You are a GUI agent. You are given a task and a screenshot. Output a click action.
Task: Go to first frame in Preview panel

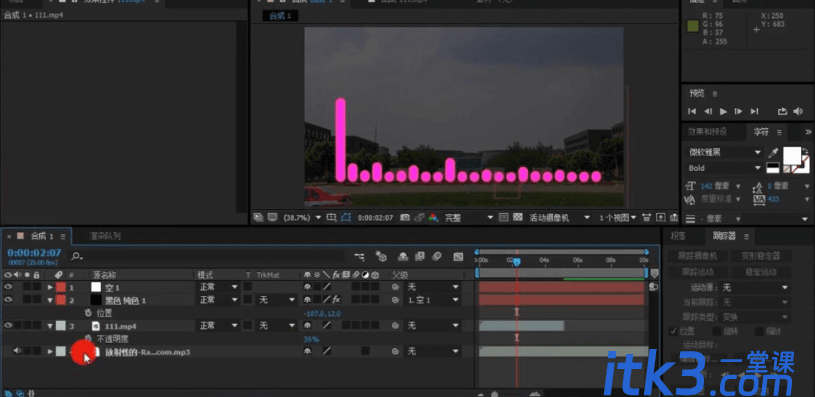coord(692,111)
